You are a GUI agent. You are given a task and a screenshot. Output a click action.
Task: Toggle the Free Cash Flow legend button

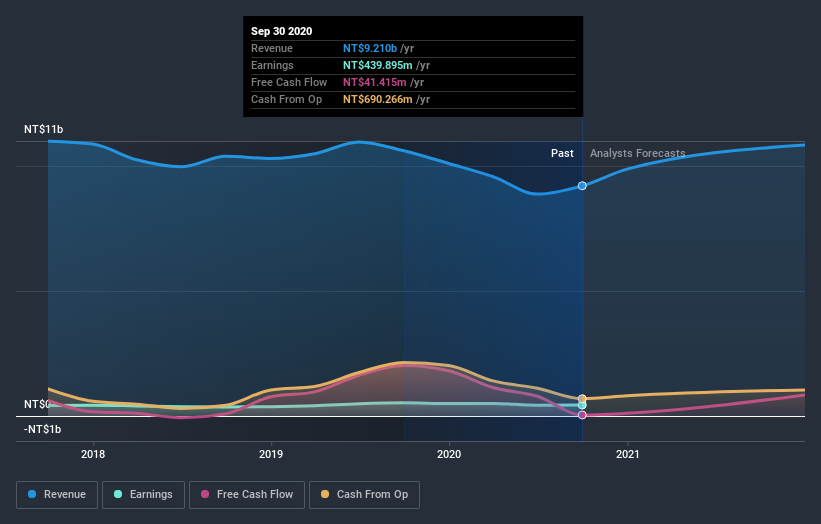point(247,495)
